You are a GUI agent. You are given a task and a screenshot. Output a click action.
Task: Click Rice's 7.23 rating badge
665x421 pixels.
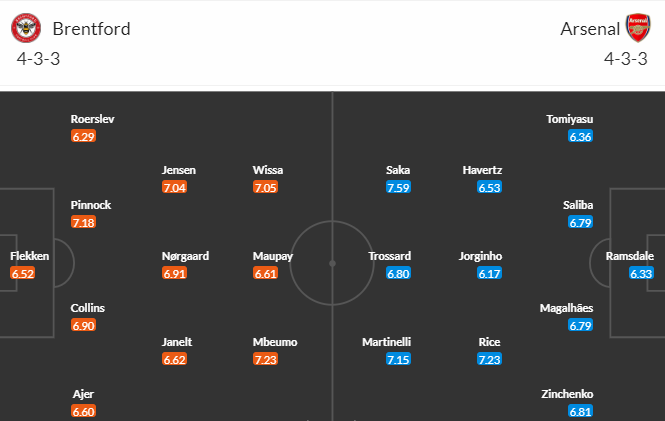(489, 360)
